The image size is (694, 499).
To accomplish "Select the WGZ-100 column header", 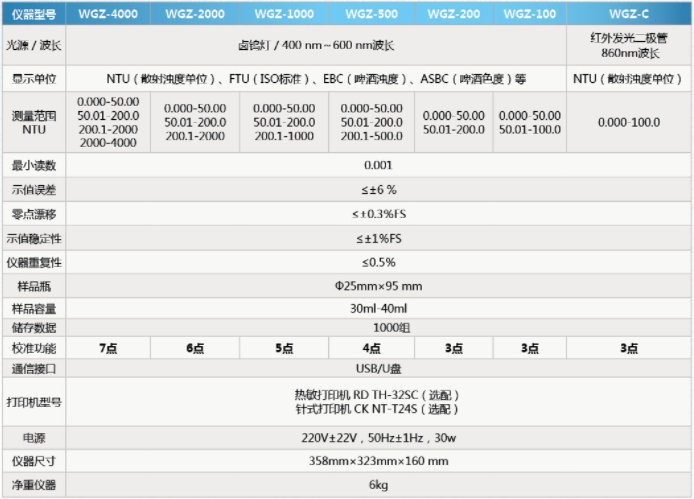I will [529, 14].
